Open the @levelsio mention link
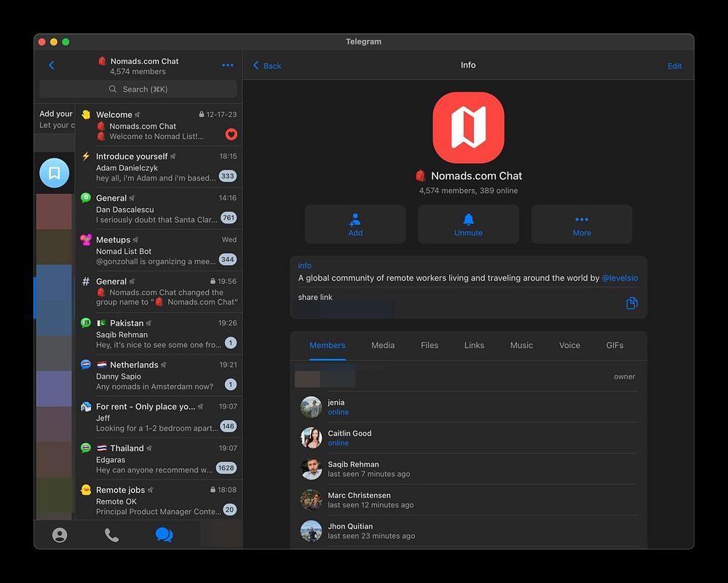 click(x=620, y=278)
